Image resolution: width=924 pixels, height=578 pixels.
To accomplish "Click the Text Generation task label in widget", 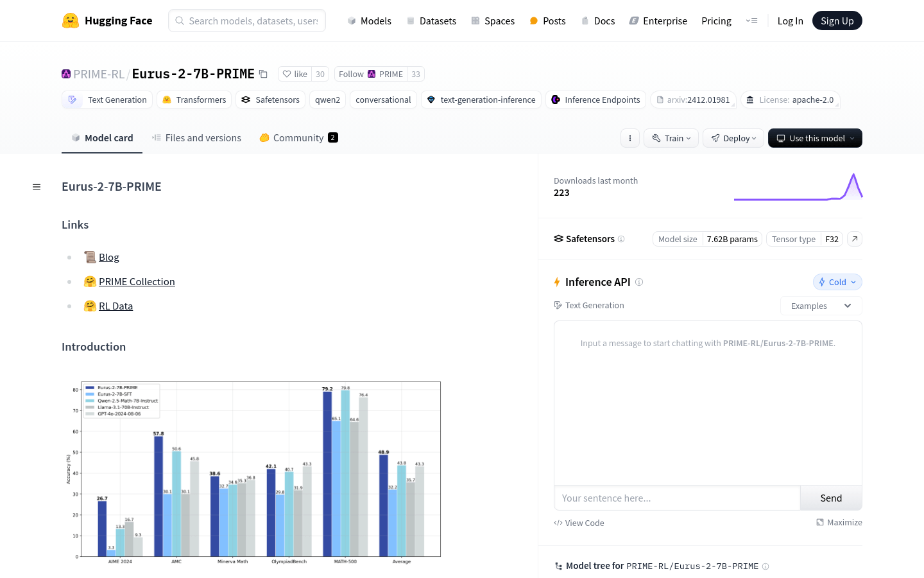I will (x=589, y=306).
